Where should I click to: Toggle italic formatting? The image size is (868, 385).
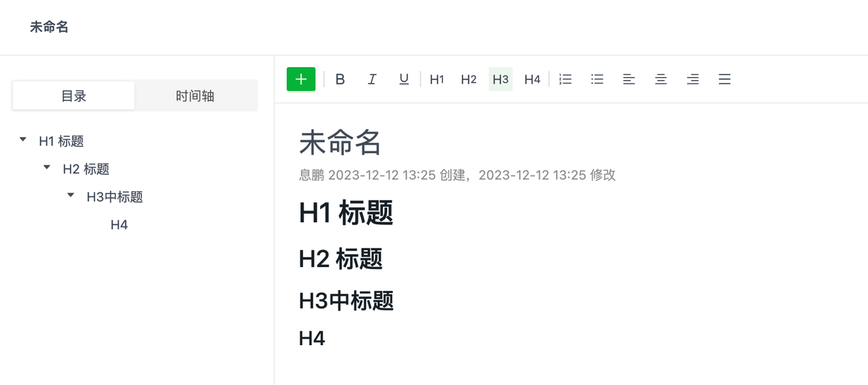(x=372, y=79)
